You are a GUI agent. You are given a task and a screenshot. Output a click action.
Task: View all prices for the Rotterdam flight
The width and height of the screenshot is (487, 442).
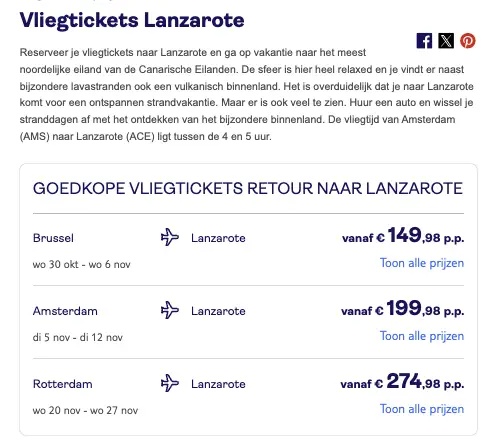(x=422, y=409)
